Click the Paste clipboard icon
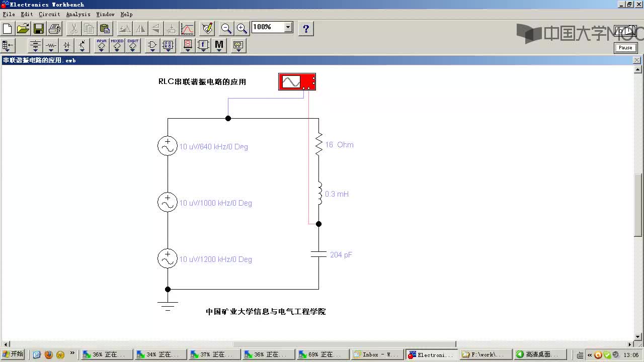 (105, 28)
